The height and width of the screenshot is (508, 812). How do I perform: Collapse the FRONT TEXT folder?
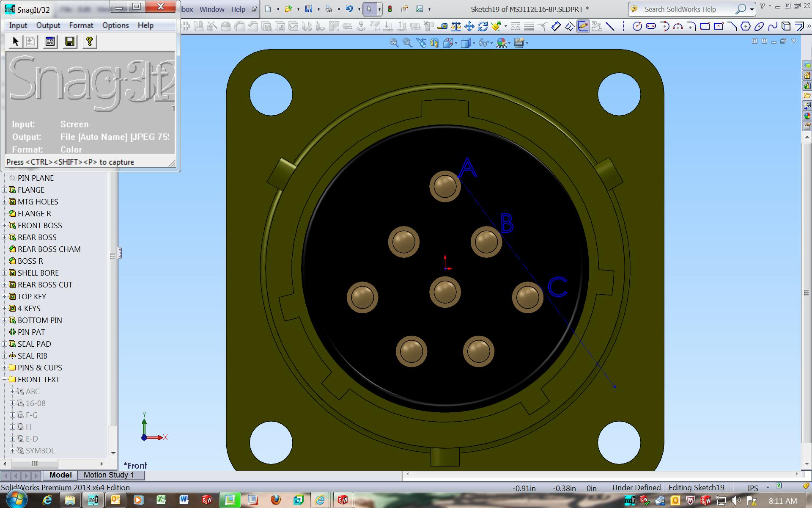click(x=5, y=380)
